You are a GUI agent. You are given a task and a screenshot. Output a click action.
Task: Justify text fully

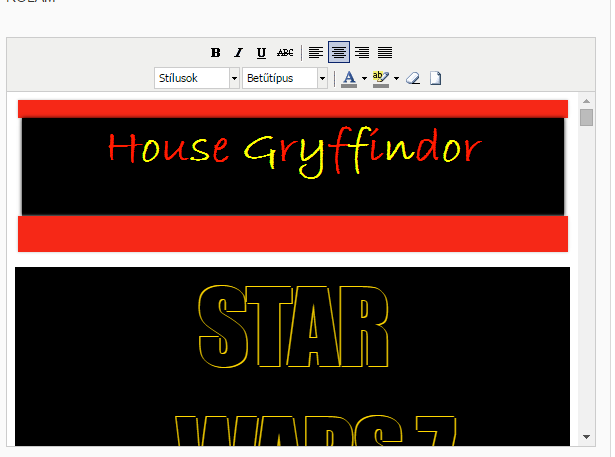coord(385,53)
